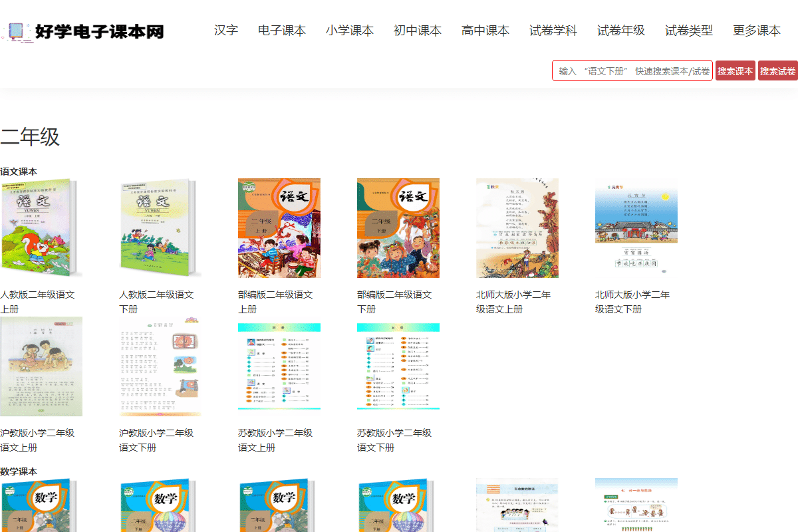The image size is (798, 532).
Task: Click the 沪教版小学二年级语文上册 caption link
Action: point(37,440)
